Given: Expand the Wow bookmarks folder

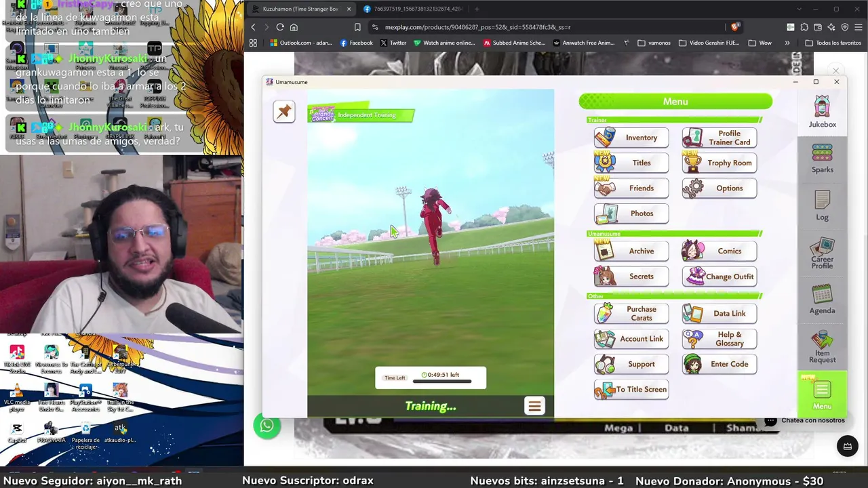Looking at the screenshot, I should click(760, 43).
